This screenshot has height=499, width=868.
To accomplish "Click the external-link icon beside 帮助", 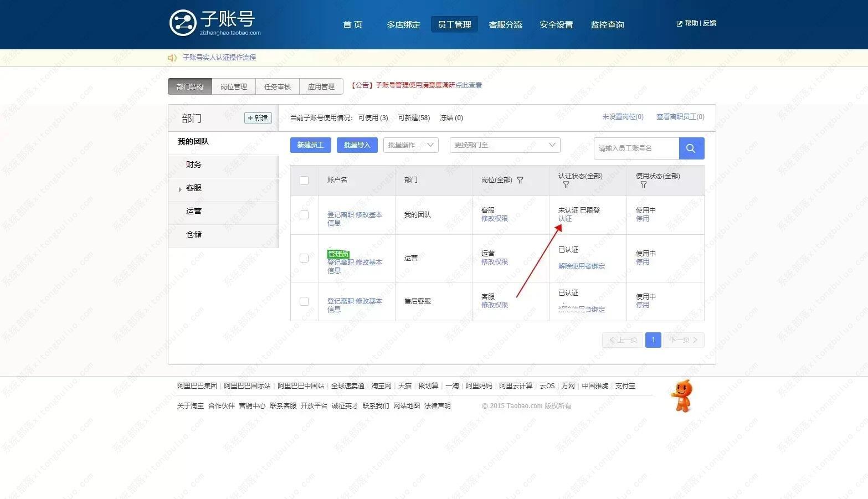I will pos(679,24).
